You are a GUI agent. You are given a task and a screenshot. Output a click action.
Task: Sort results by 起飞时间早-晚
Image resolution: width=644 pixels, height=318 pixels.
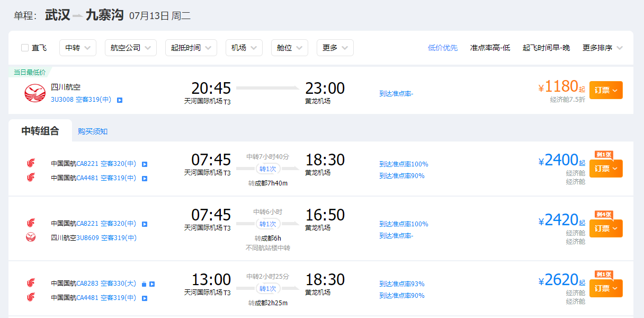(546, 48)
